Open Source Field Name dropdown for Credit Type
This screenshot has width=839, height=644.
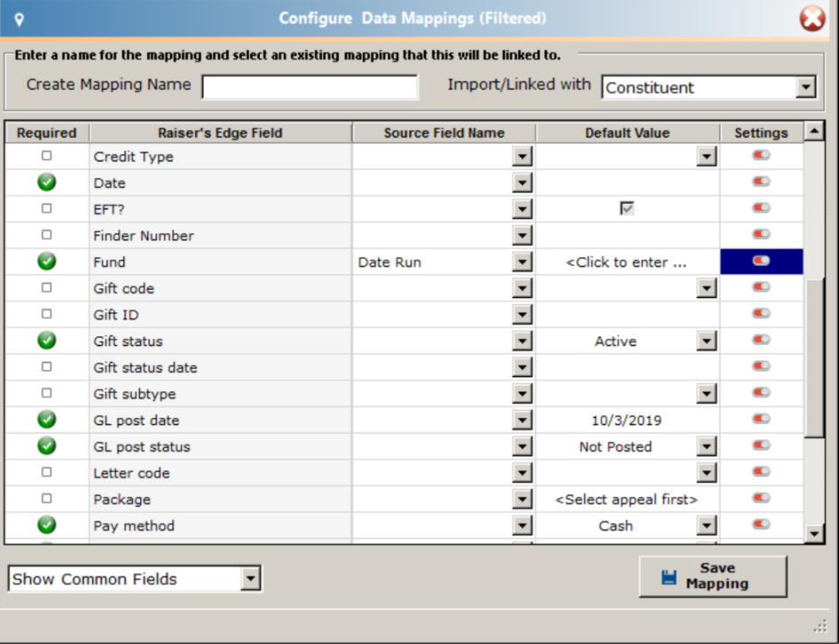(x=522, y=156)
